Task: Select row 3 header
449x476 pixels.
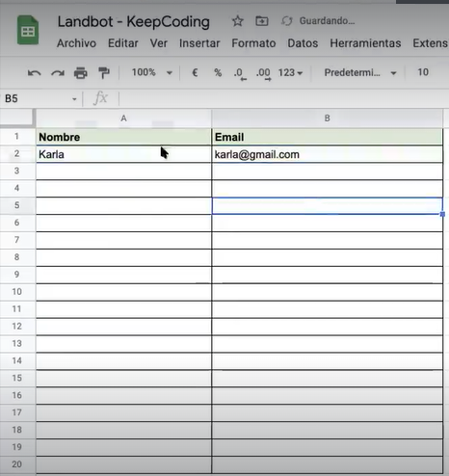Action: tap(17, 172)
